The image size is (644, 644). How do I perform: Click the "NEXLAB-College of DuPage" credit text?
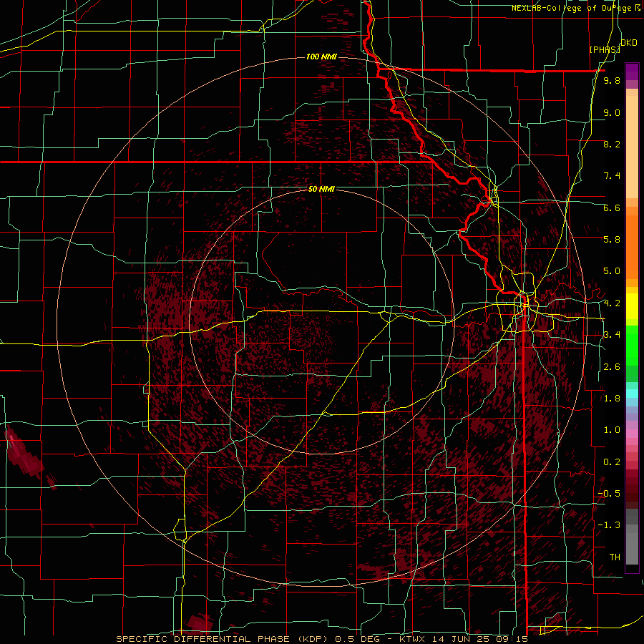tap(573, 8)
